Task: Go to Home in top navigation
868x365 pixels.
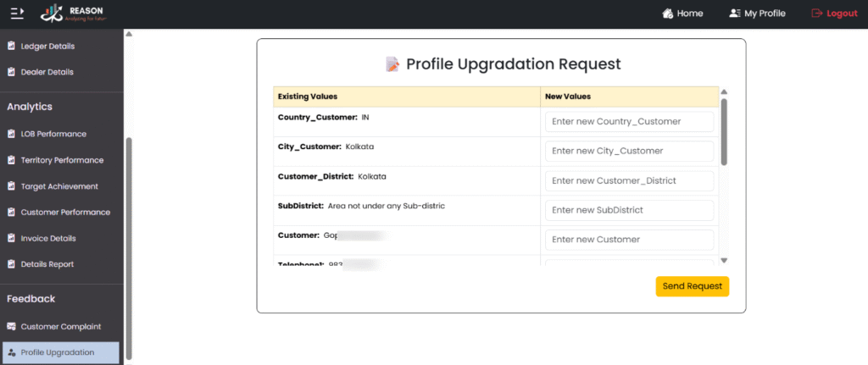Action: pyautogui.click(x=682, y=14)
